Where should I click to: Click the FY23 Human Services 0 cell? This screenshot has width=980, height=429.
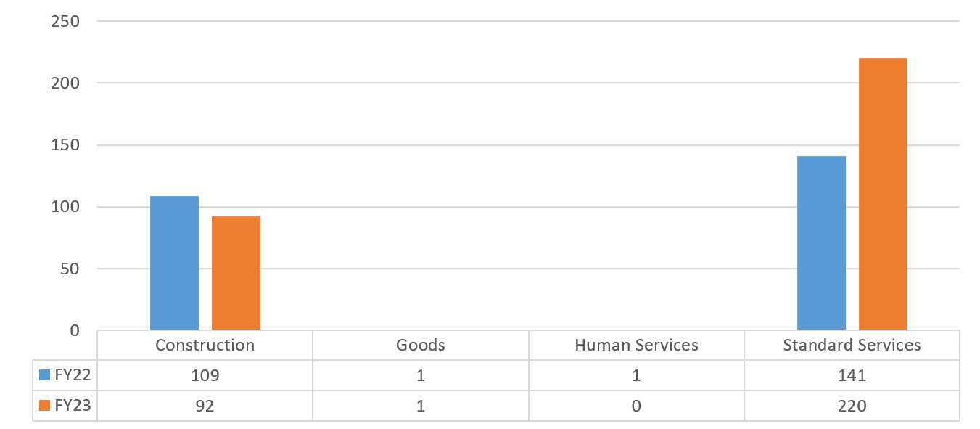(x=636, y=406)
